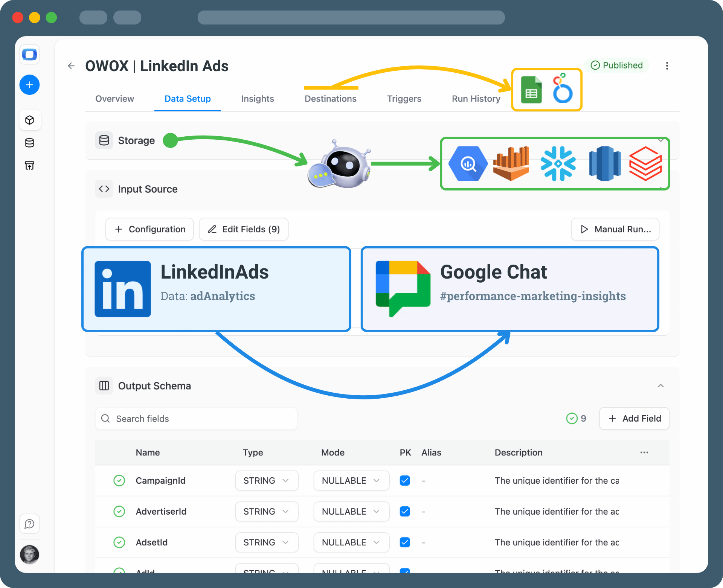
Task: Click the Looker Studio destination icon
Action: [x=563, y=89]
